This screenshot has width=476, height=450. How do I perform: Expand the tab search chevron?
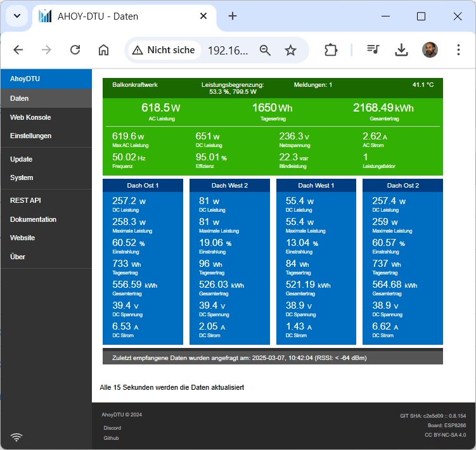pyautogui.click(x=16, y=16)
